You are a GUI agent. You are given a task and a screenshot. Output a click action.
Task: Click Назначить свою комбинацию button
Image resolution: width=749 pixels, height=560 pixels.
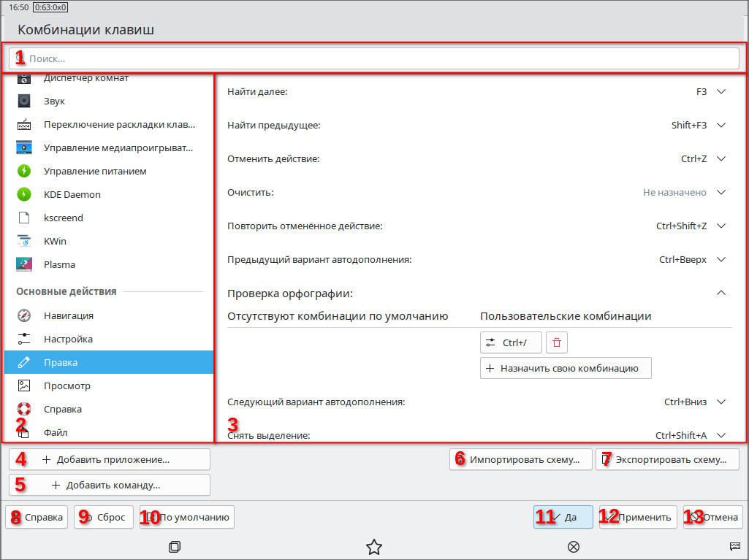566,368
